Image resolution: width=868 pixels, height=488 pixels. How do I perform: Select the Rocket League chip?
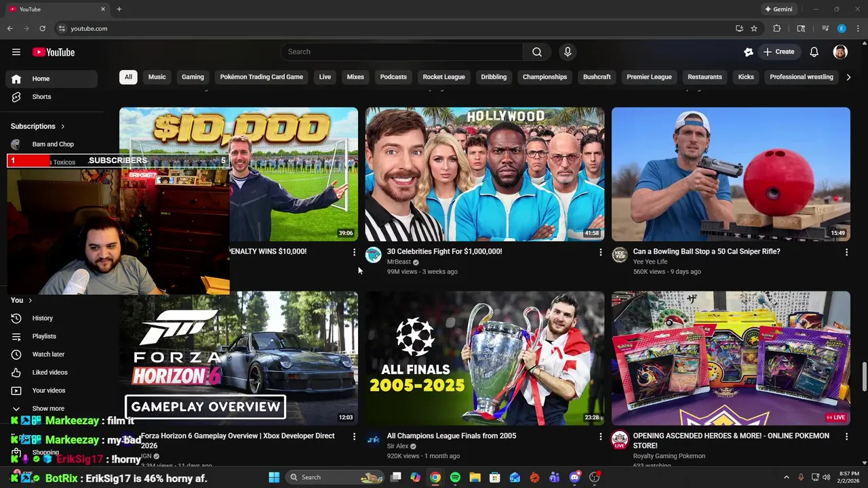(443, 77)
